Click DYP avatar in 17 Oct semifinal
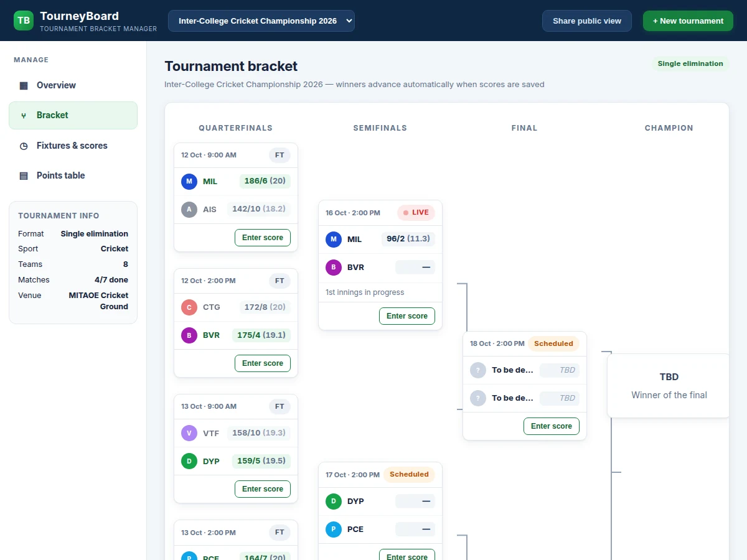 tap(334, 501)
